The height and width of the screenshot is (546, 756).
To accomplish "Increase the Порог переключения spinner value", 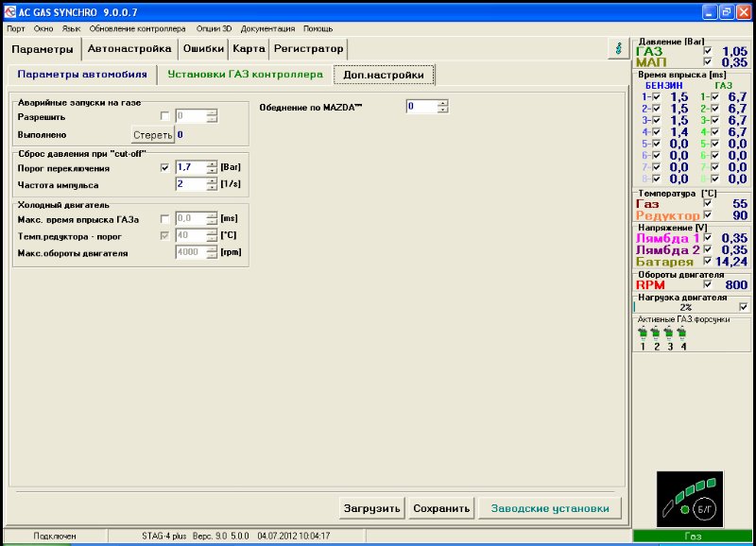I will (x=212, y=163).
